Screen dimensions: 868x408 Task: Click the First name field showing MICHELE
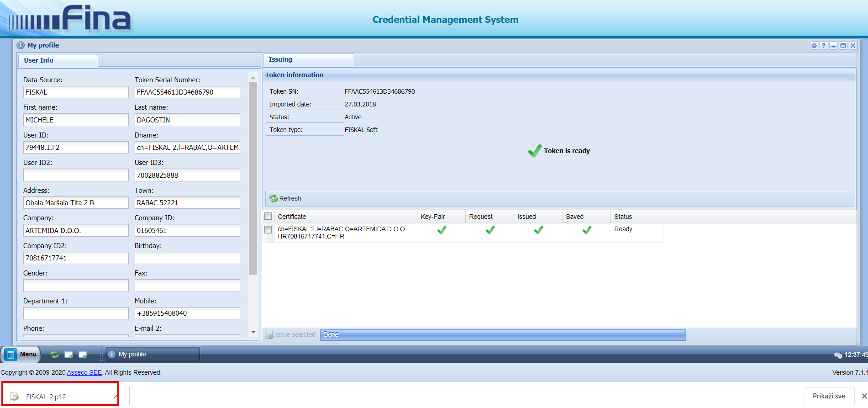(76, 120)
